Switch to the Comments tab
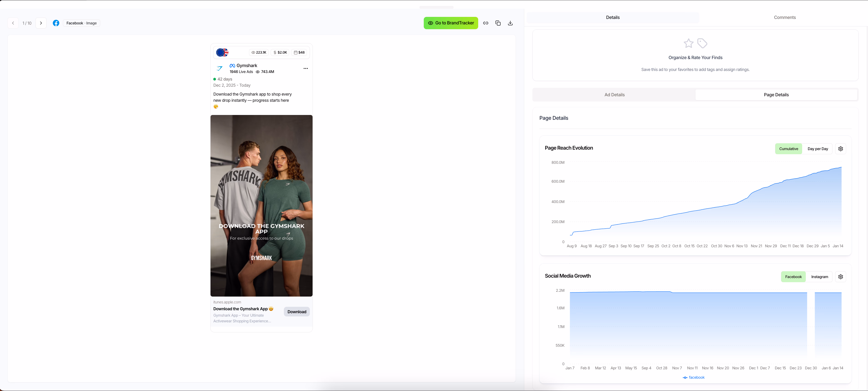The width and height of the screenshot is (868, 391). pos(784,17)
